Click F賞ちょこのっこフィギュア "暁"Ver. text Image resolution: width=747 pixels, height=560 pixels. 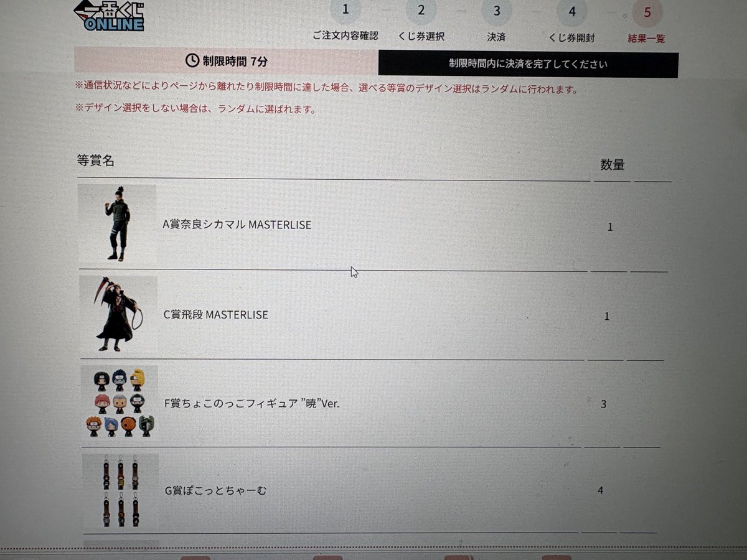coord(251,404)
